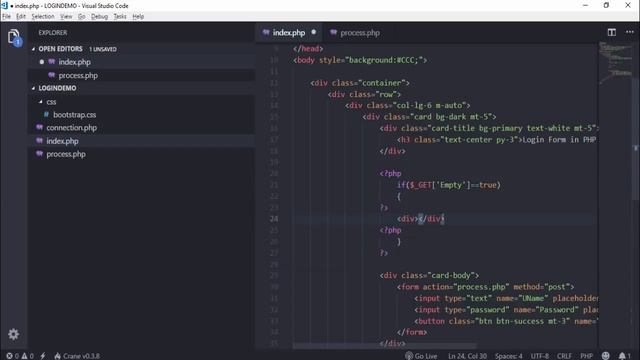Open the Go menu
This screenshot has height=360, width=640.
click(81, 16)
